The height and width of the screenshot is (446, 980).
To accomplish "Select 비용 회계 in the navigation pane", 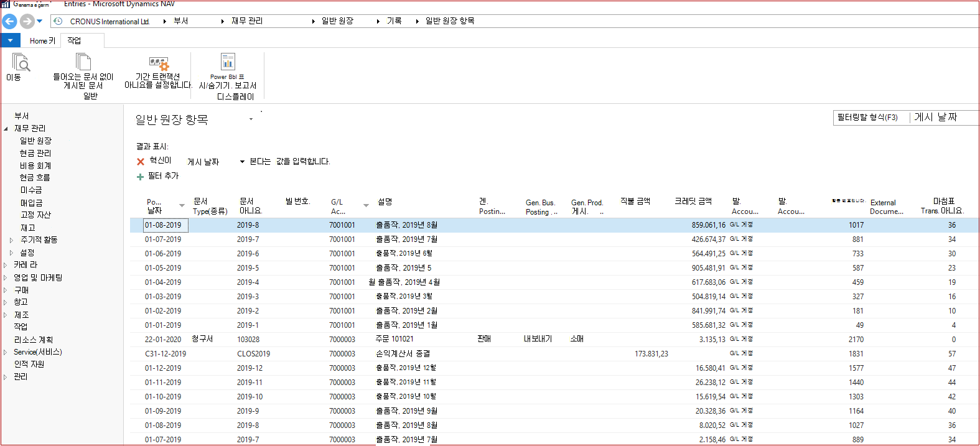I will pyautogui.click(x=35, y=166).
